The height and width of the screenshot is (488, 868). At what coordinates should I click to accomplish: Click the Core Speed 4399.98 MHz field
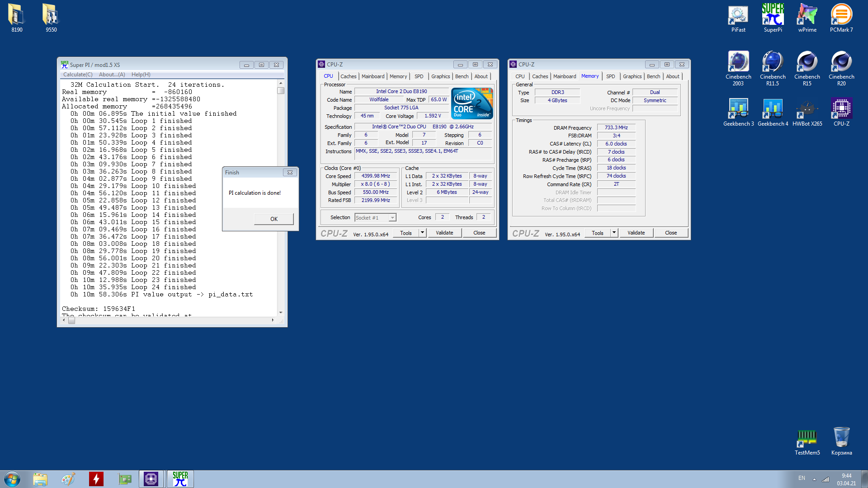click(376, 176)
